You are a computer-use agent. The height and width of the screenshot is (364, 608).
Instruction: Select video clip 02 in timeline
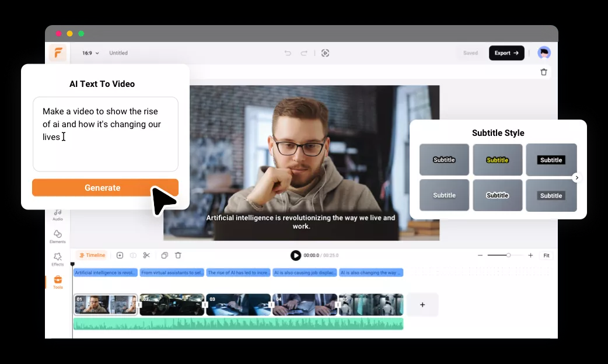click(172, 304)
